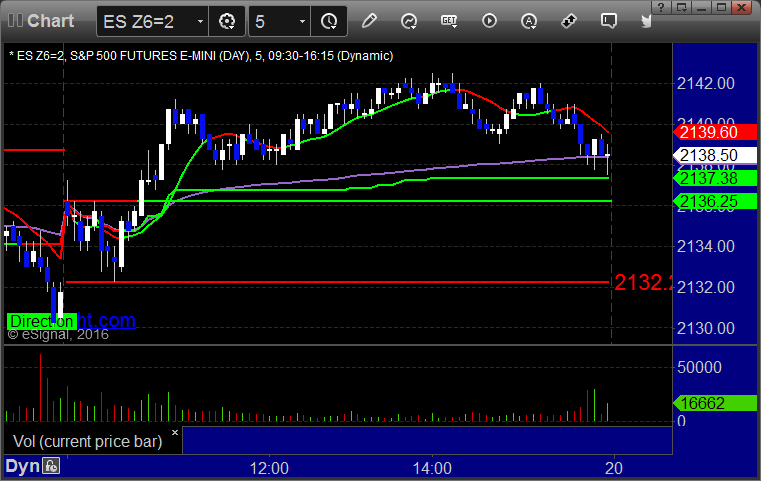Start bar replay with the play icon
Viewport: 761px width, 481px height.
click(489, 21)
